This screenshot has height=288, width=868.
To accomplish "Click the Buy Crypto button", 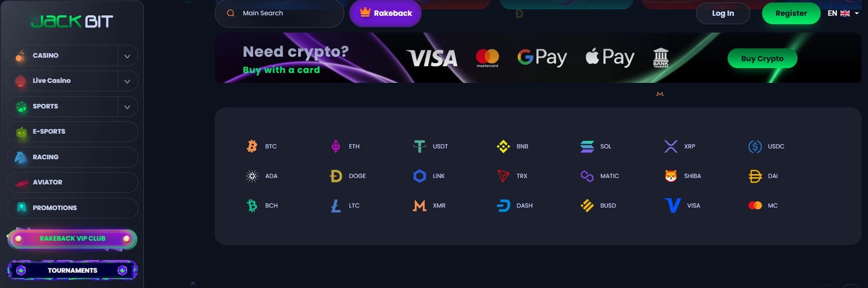I will (762, 58).
